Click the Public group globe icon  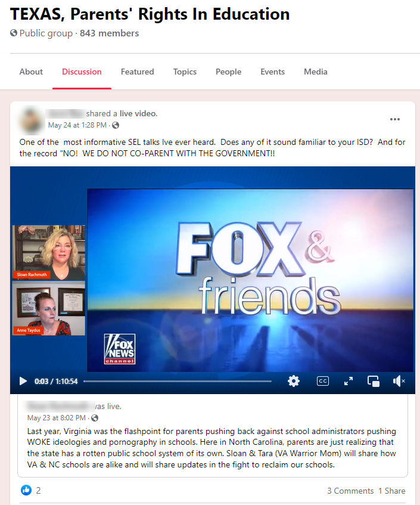click(x=14, y=33)
